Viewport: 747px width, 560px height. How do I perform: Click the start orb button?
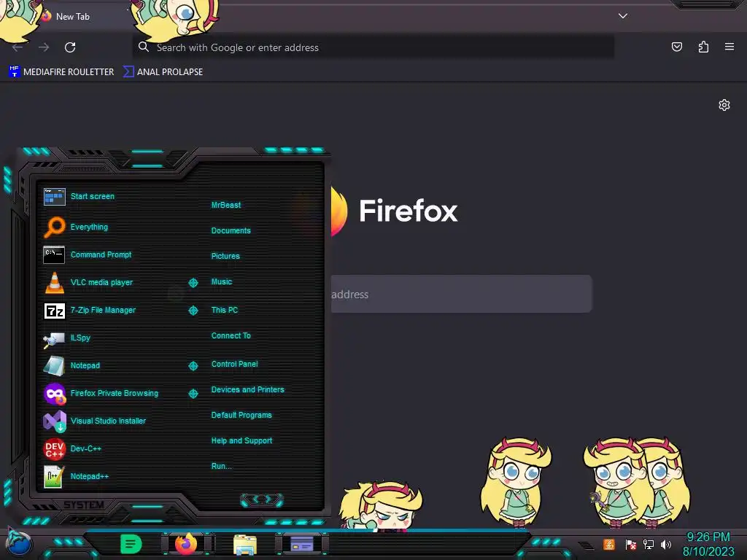(x=19, y=544)
